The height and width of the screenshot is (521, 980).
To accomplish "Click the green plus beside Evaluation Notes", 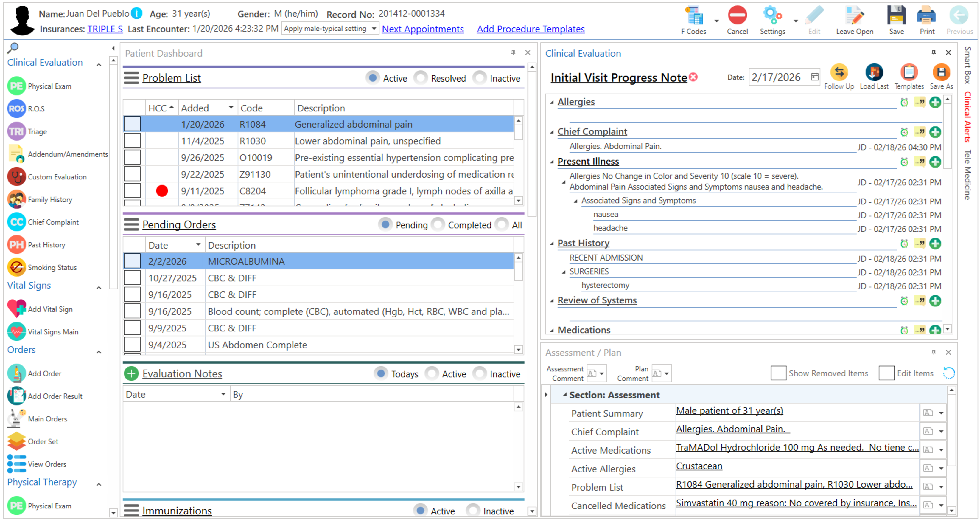I will 131,374.
